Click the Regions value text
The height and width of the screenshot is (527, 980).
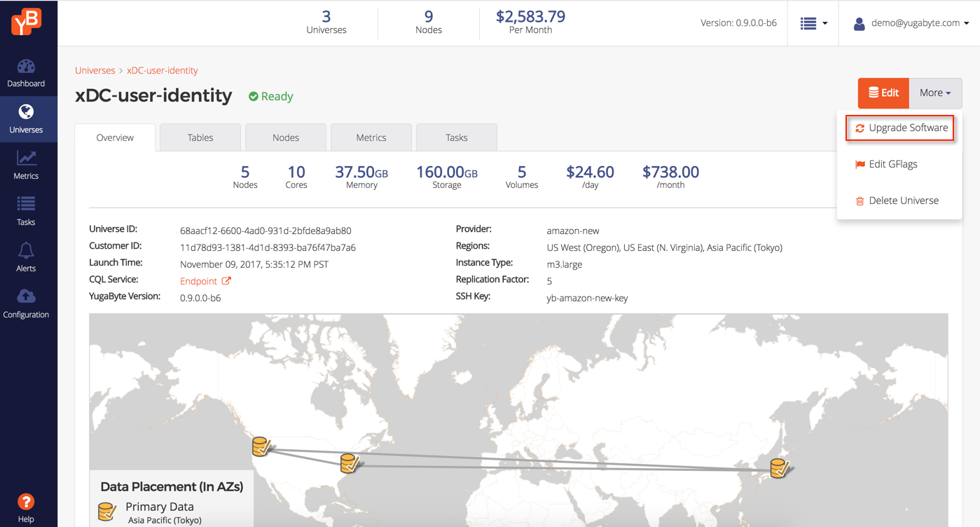coord(664,247)
